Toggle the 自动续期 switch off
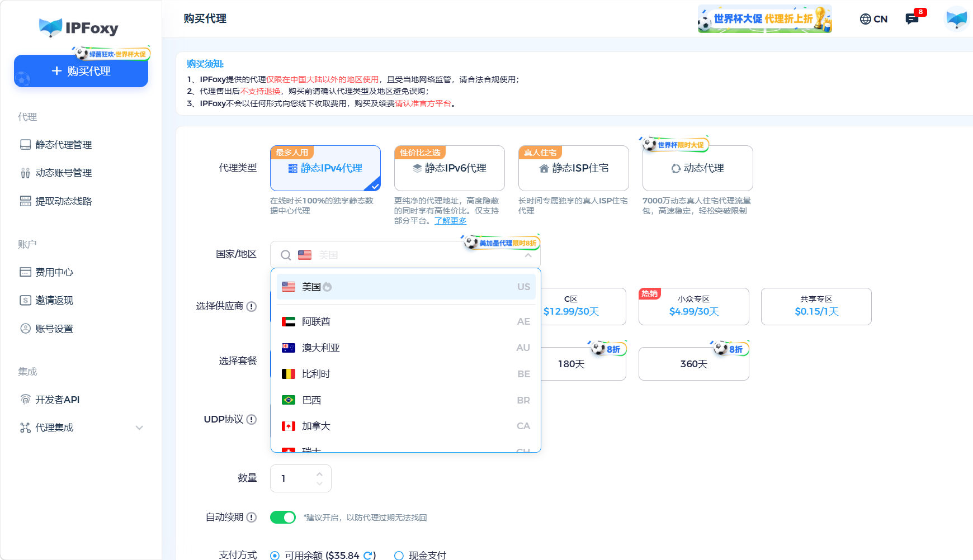 tap(283, 518)
